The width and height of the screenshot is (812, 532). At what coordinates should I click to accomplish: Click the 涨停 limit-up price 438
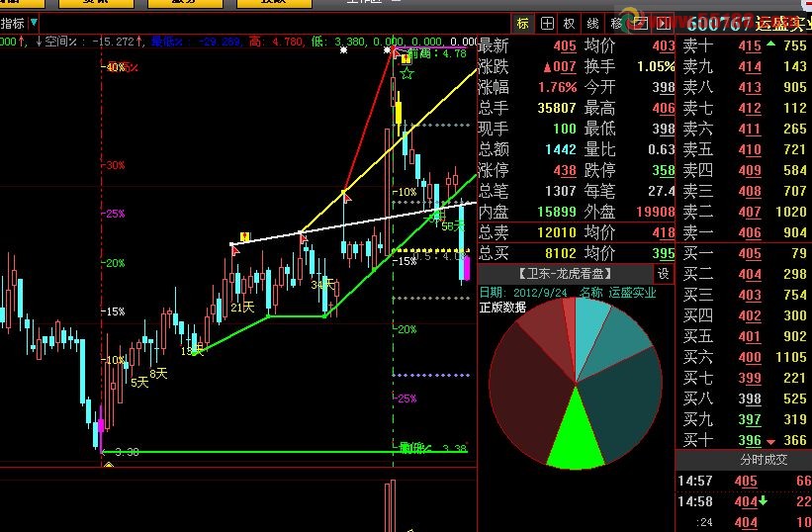tap(565, 170)
